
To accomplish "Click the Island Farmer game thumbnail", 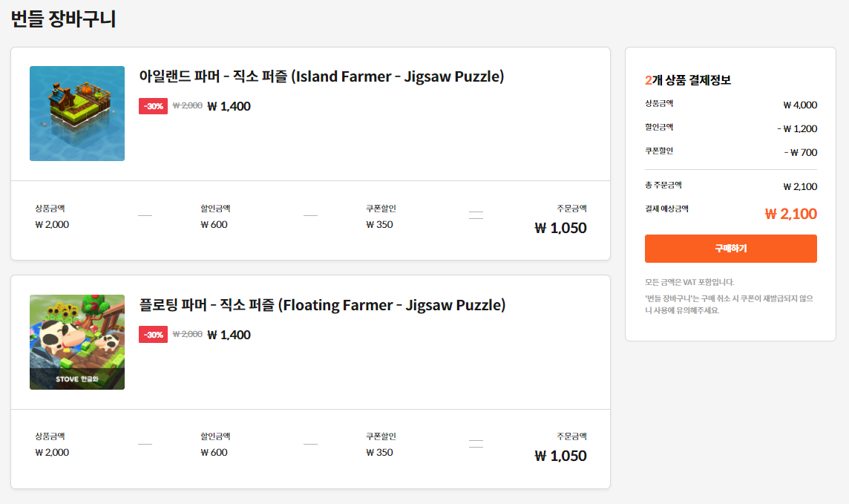I will (77, 114).
